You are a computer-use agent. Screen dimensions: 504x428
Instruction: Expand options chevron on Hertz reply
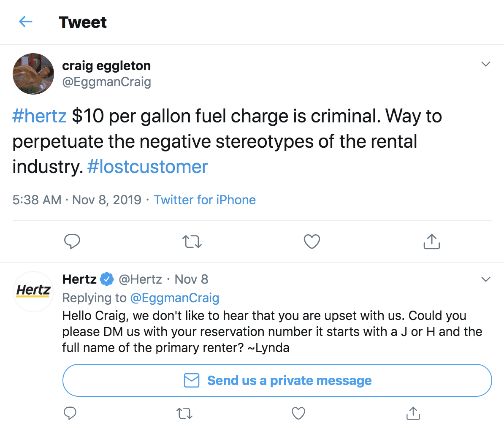(x=486, y=279)
